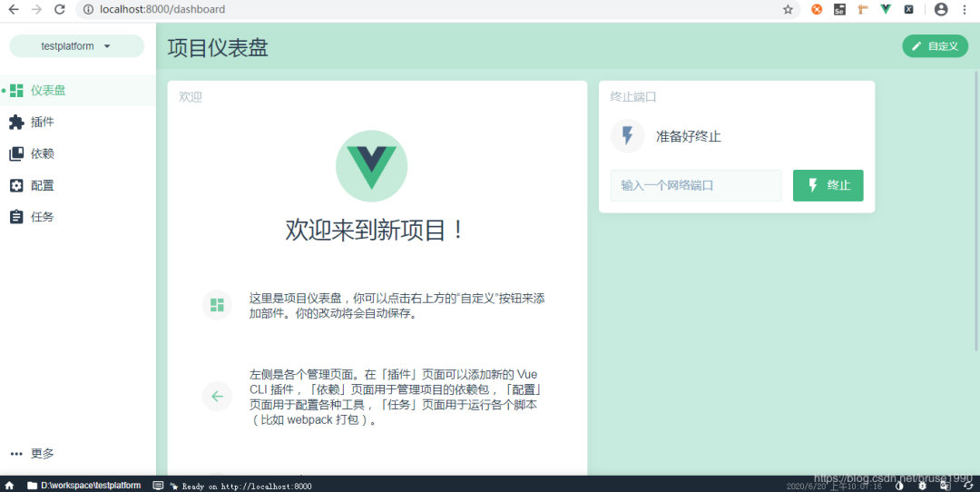Select 仪表盘 in the sidebar
This screenshot has width=980, height=492.
click(x=77, y=91)
